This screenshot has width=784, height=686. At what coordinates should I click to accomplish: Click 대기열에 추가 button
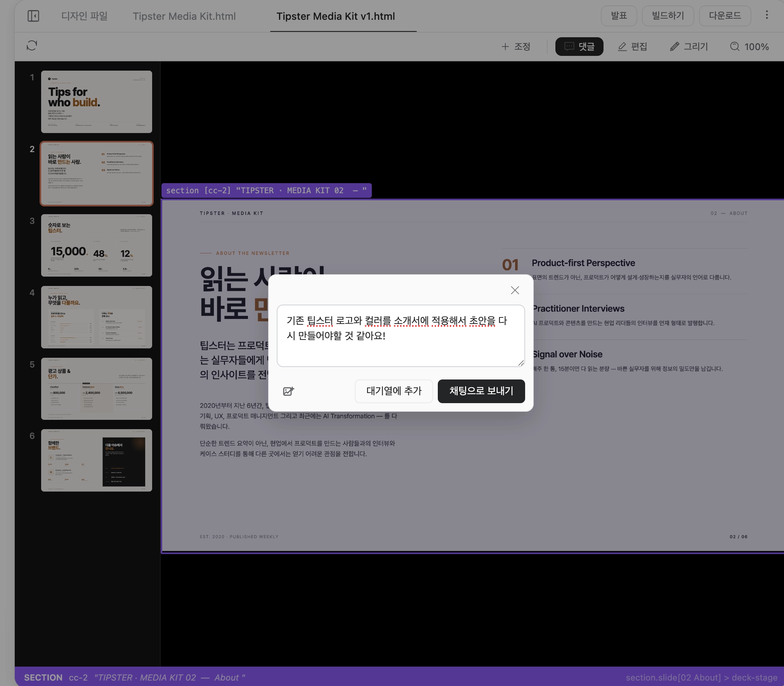point(394,391)
